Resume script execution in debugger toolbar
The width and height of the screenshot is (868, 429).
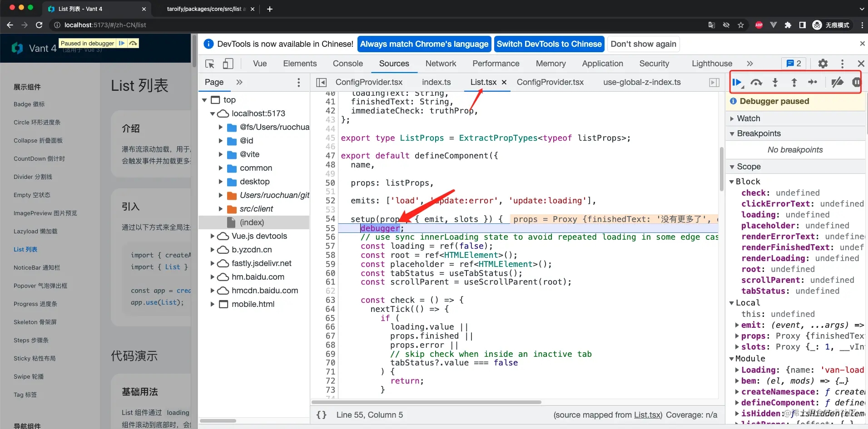737,82
